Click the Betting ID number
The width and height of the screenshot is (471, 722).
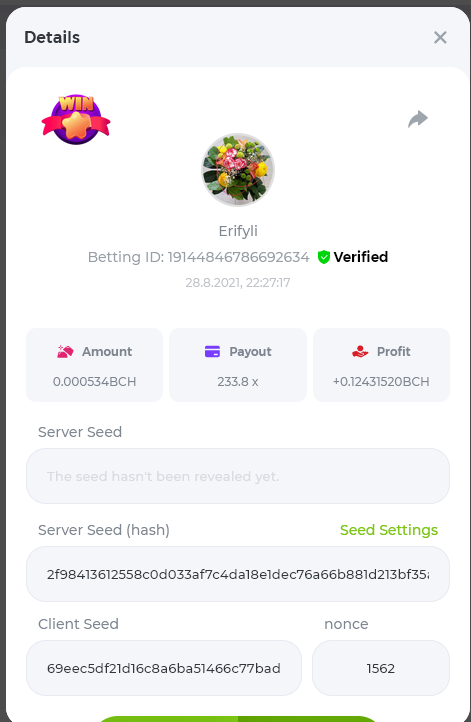[238, 257]
